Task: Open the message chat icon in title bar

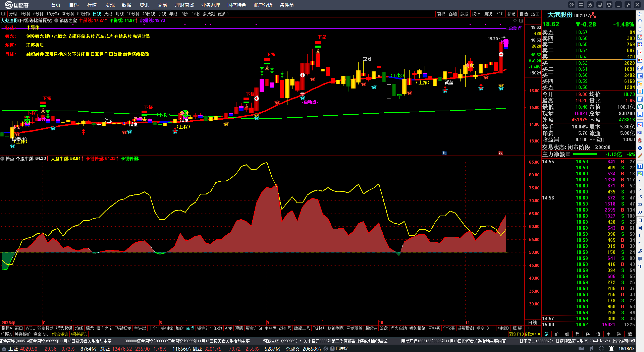Action: (x=572, y=5)
